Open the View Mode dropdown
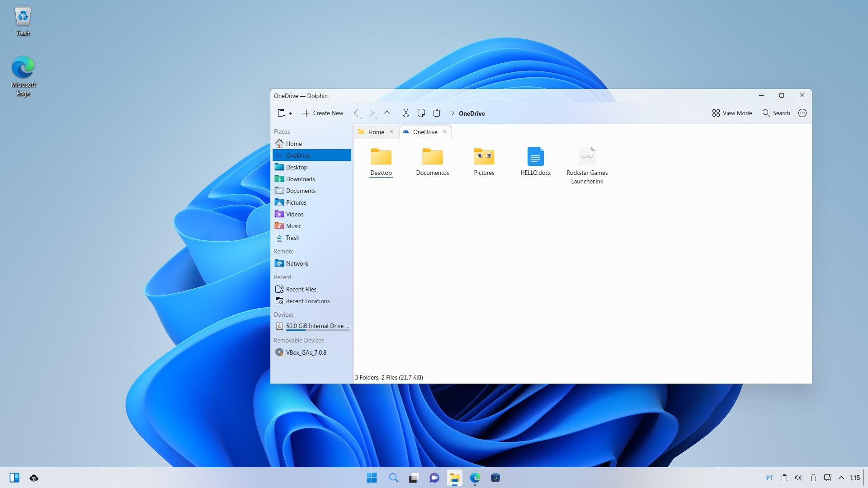The width and height of the screenshot is (868, 488). point(732,113)
